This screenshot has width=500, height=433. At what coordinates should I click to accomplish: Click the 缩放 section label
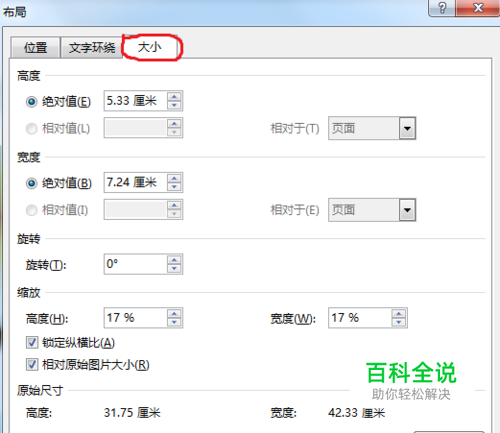pyautogui.click(x=29, y=293)
